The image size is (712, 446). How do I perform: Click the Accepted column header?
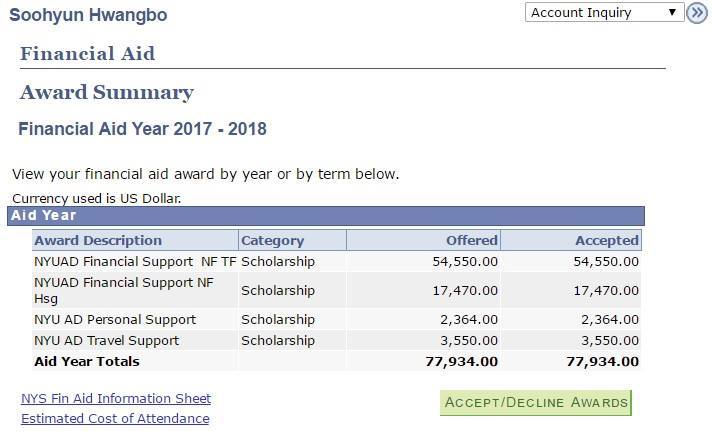pos(606,240)
